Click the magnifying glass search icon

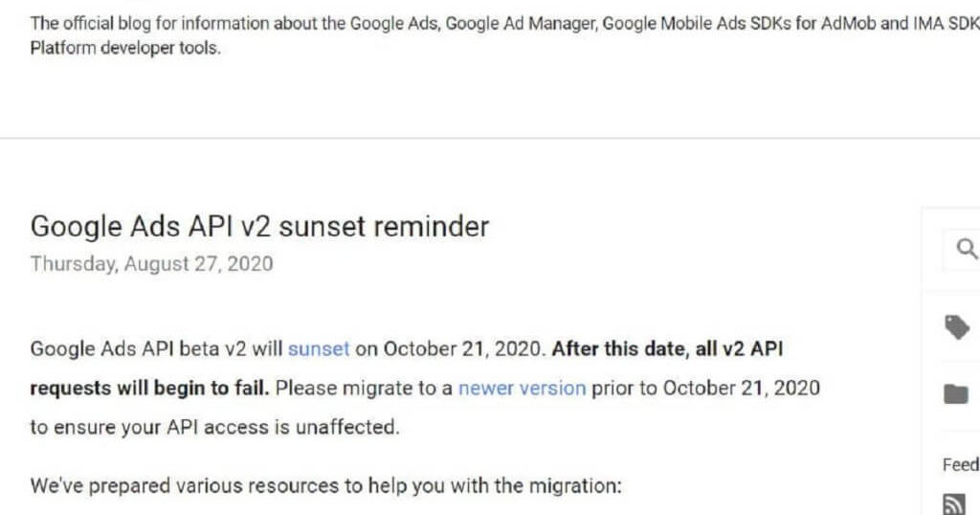pyautogui.click(x=967, y=249)
